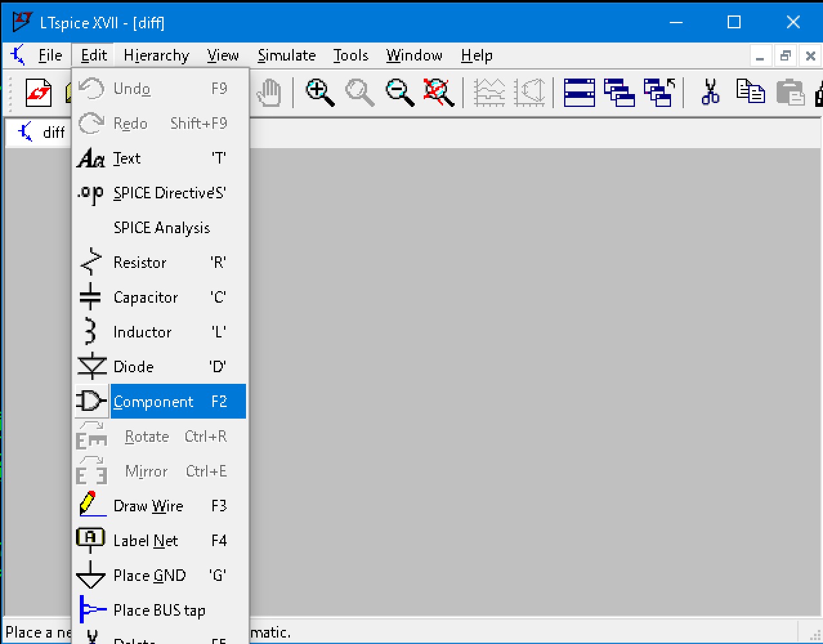The height and width of the screenshot is (644, 823).
Task: Open the View menu
Action: pyautogui.click(x=223, y=55)
